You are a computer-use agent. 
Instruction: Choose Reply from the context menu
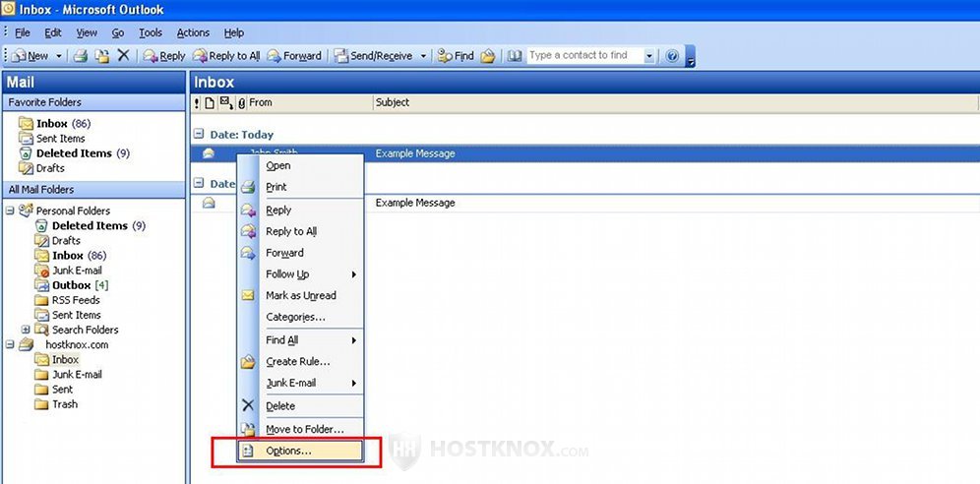click(x=301, y=211)
